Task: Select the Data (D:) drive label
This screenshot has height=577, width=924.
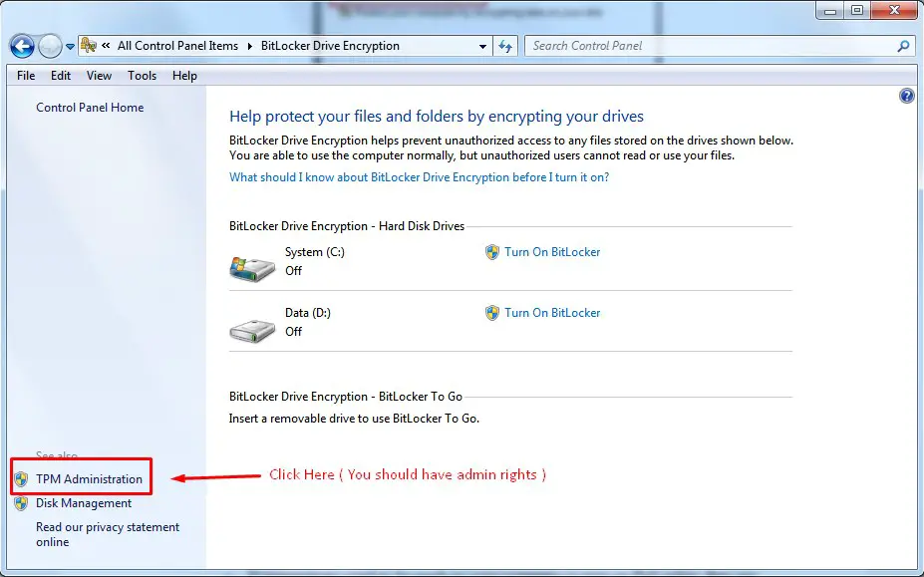Action: (x=308, y=313)
